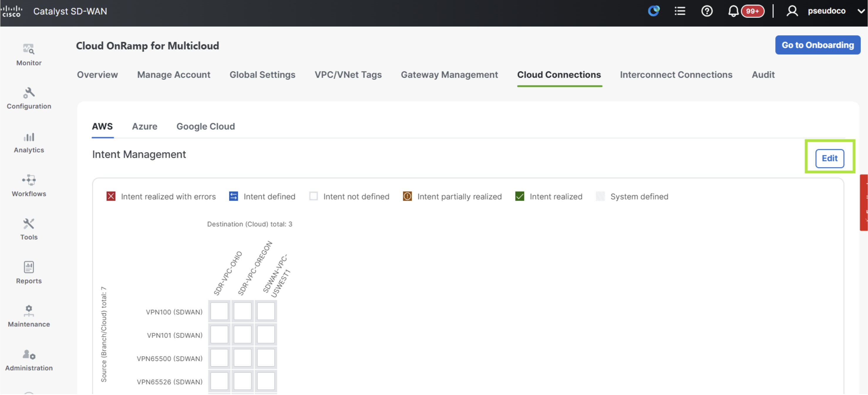The image size is (868, 395).
Task: Click the red Intent realized with errors legend icon
Action: click(x=111, y=196)
